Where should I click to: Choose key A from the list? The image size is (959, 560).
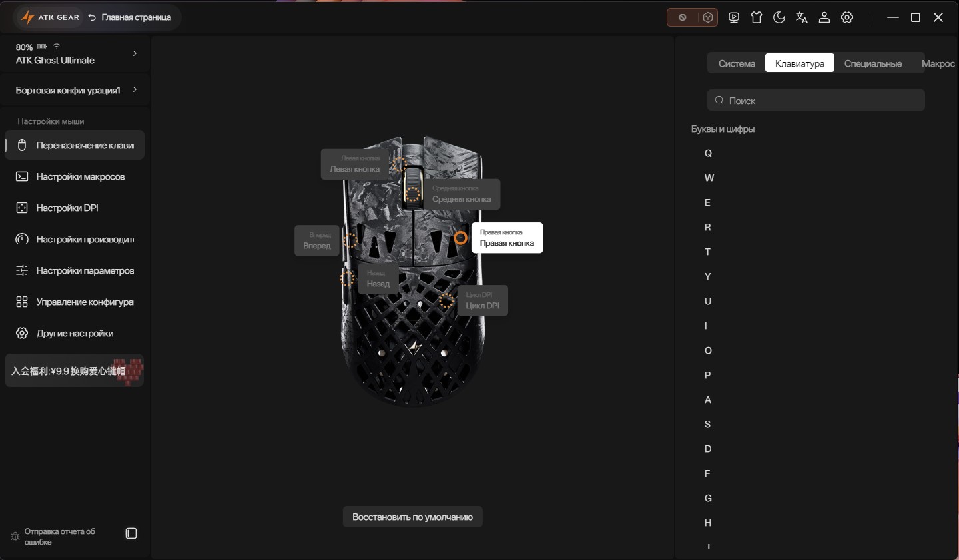pos(708,400)
